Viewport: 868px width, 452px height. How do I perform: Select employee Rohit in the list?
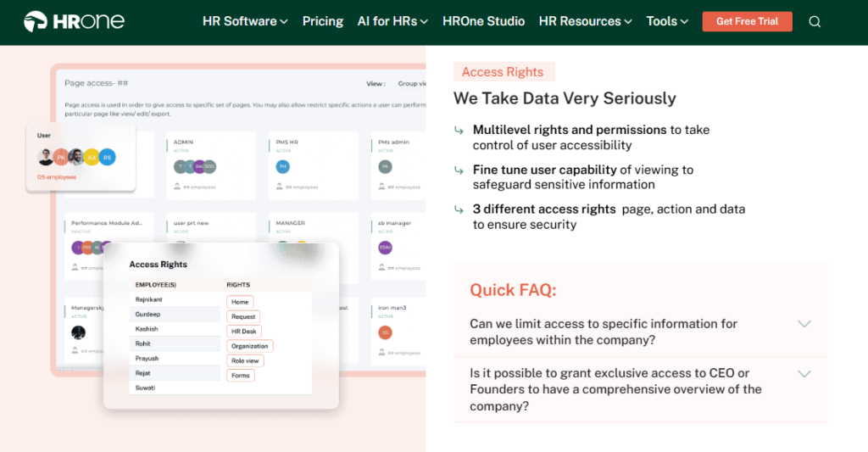(175, 343)
